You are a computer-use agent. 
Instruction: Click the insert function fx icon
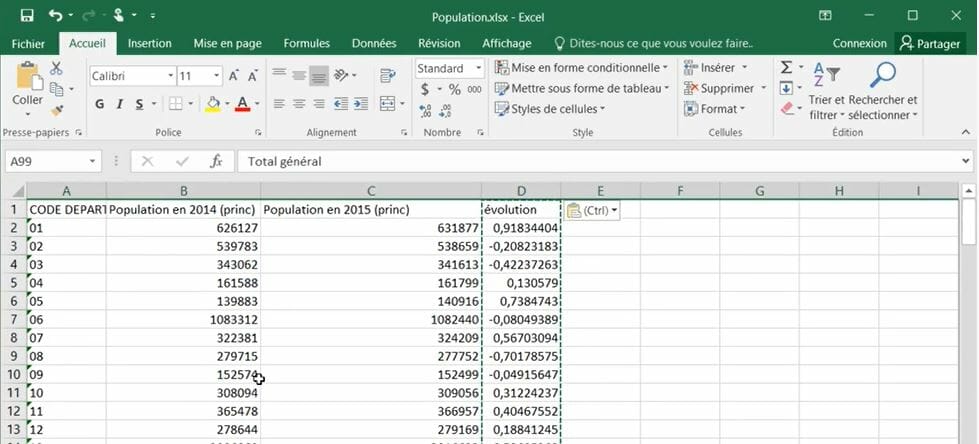[216, 161]
